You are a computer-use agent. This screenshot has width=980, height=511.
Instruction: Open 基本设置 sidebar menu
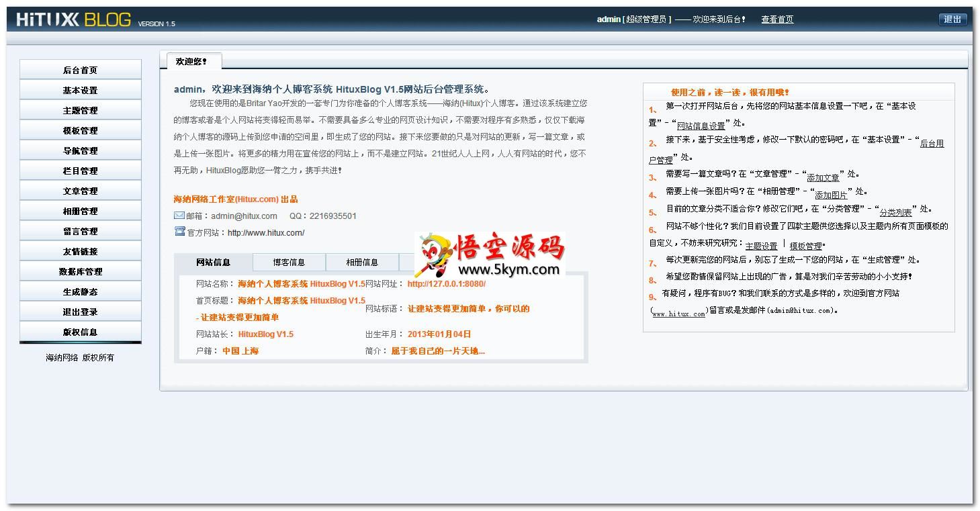81,90
